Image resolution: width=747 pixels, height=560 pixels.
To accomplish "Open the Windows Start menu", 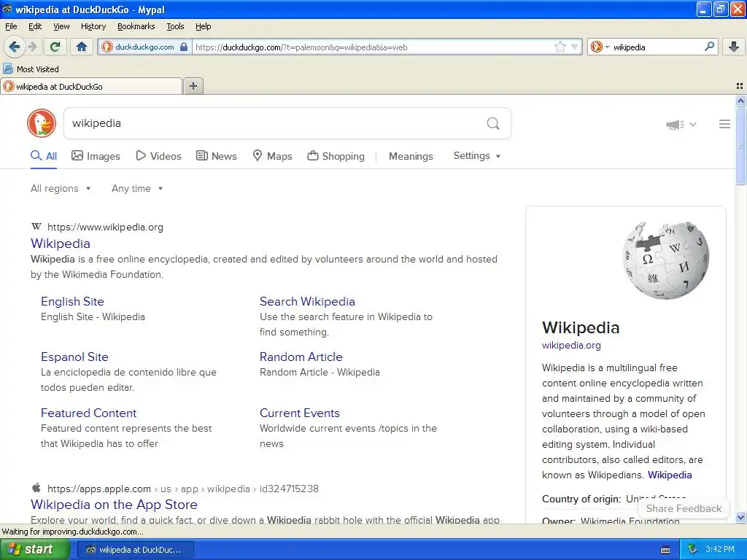I will [x=35, y=550].
